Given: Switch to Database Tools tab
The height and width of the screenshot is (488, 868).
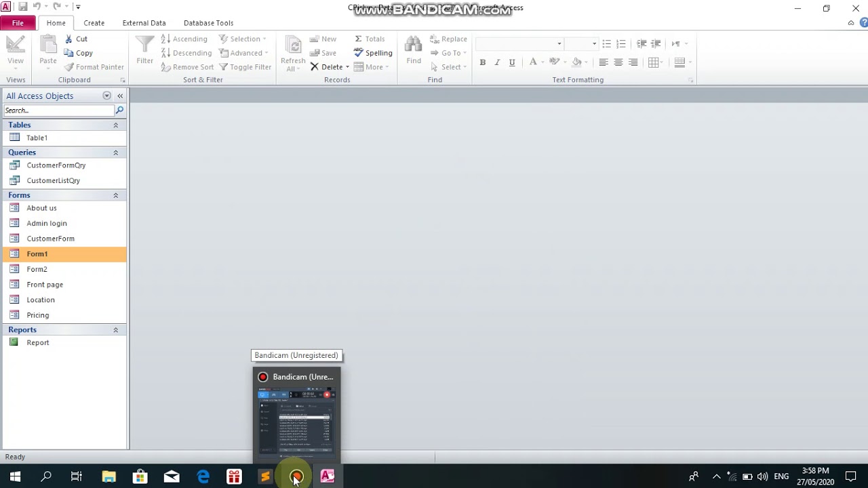Looking at the screenshot, I should pos(208,23).
